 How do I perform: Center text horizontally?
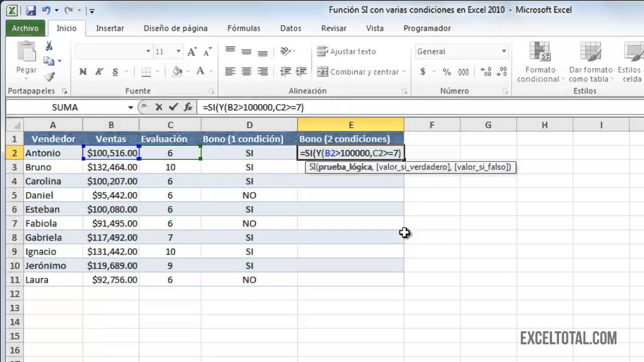point(247,72)
